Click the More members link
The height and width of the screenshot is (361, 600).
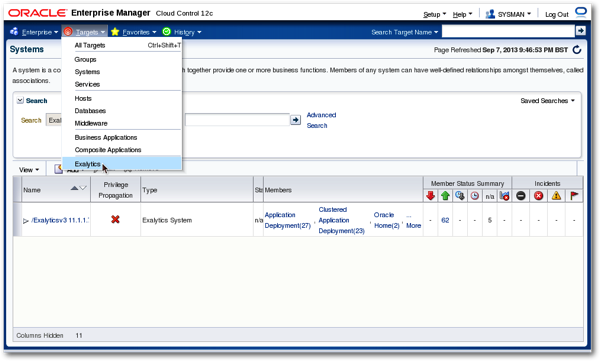pos(413,225)
